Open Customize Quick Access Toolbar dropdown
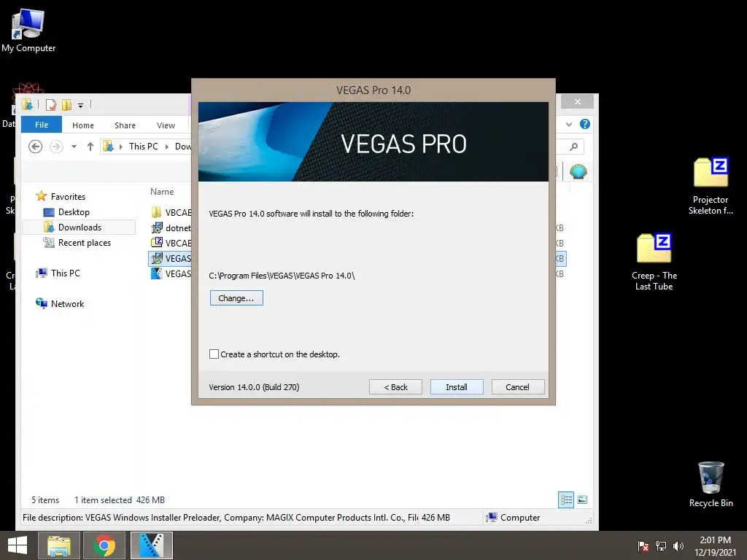747x560 pixels. tap(80, 105)
